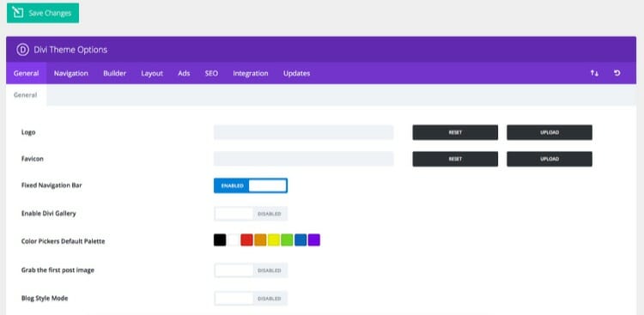Toggle Grab the first post image
This screenshot has width=644, height=315.
[x=251, y=270]
